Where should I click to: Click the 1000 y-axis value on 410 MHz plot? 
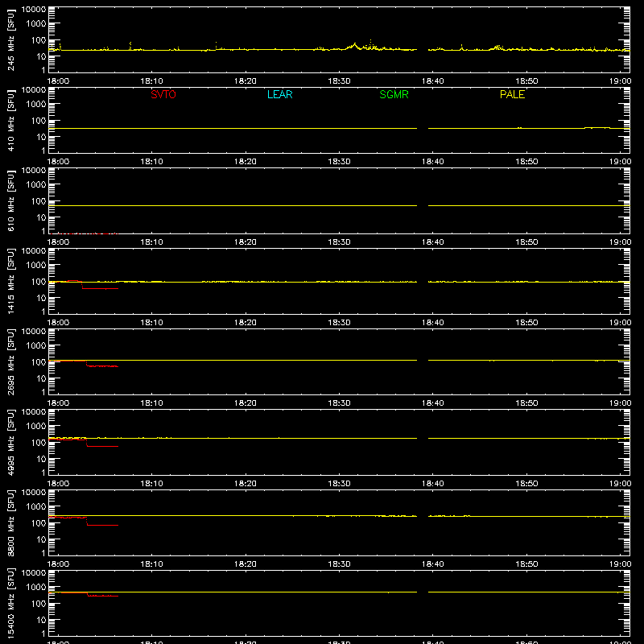coord(36,105)
